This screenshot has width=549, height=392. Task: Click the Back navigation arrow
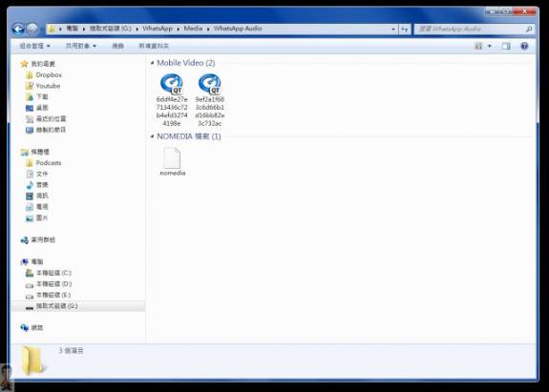18,29
